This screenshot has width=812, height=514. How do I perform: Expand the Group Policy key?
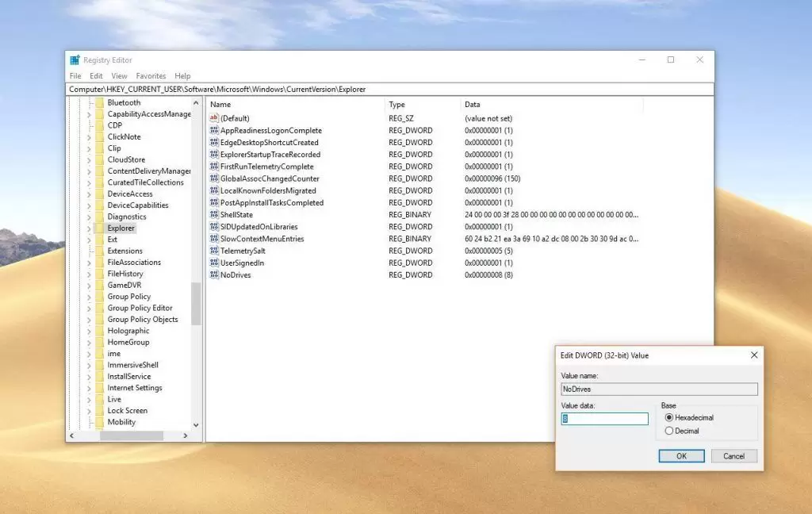(89, 297)
